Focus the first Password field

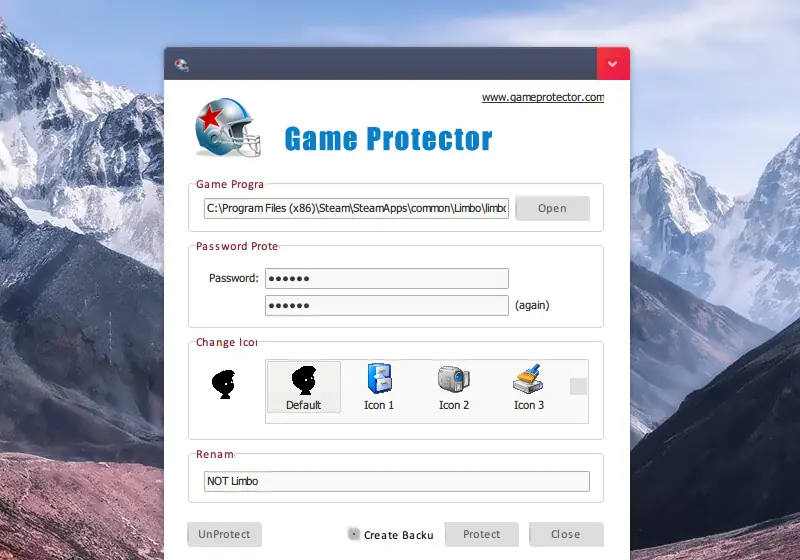click(387, 278)
